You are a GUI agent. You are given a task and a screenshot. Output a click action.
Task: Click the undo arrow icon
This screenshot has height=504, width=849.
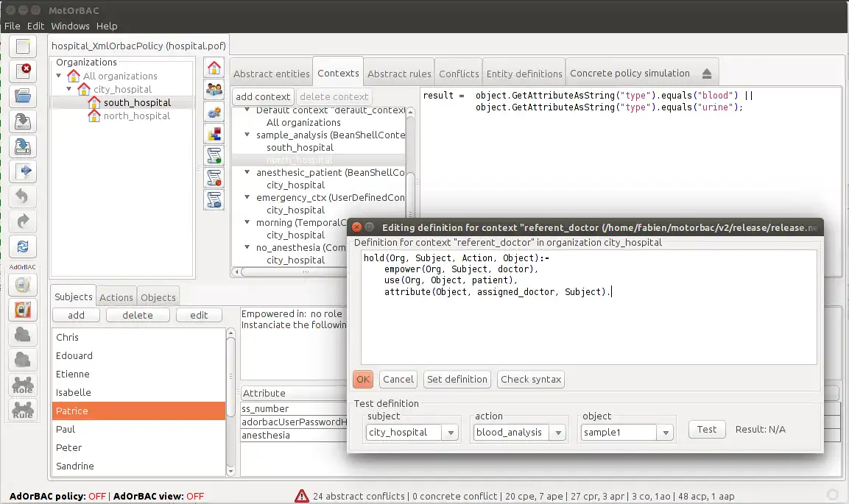click(x=23, y=196)
